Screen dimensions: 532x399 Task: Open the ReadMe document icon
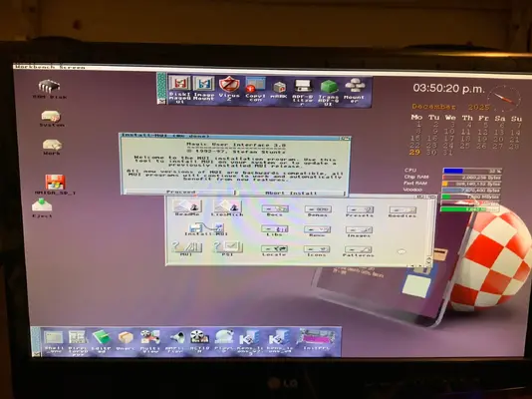tap(187, 207)
